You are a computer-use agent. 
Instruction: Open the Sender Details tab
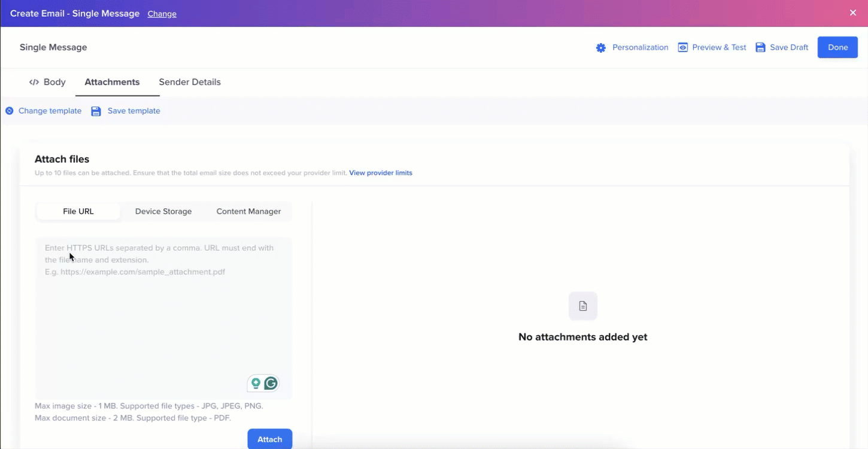click(x=190, y=82)
